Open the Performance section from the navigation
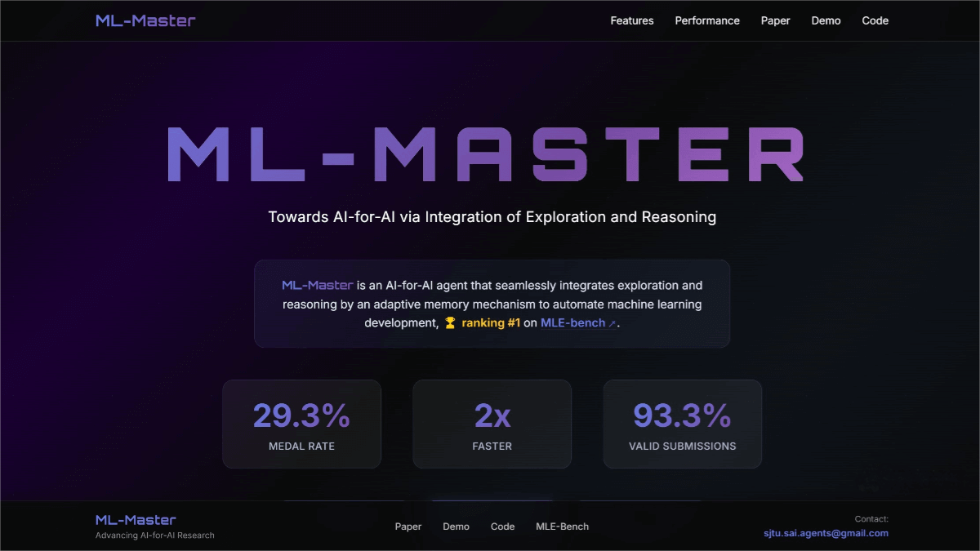Viewport: 980px width, 551px height. tap(707, 20)
